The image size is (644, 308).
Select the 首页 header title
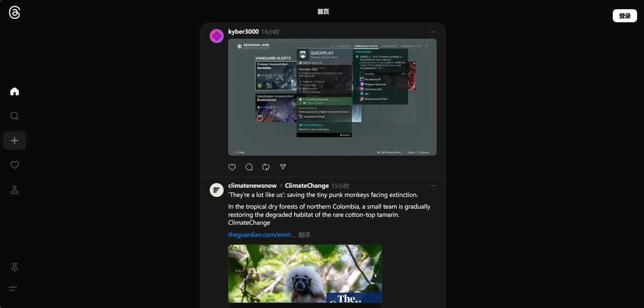[x=323, y=12]
